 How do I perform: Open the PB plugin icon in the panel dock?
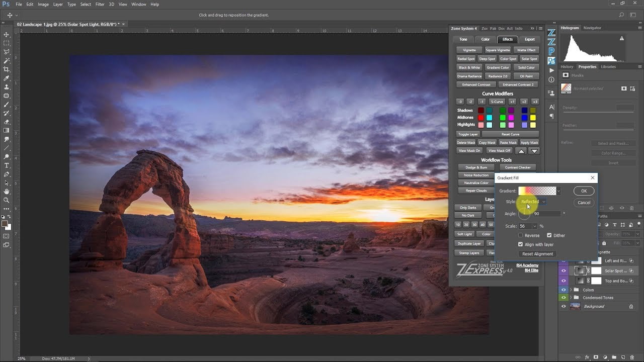coord(551,61)
